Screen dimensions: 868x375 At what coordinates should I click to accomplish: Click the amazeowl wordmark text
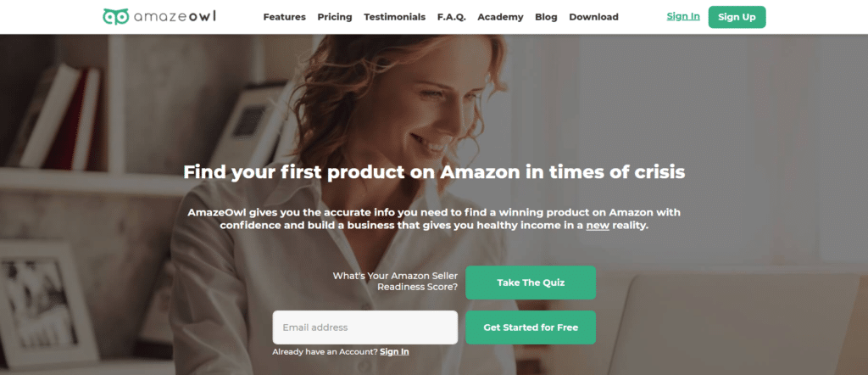(175, 17)
